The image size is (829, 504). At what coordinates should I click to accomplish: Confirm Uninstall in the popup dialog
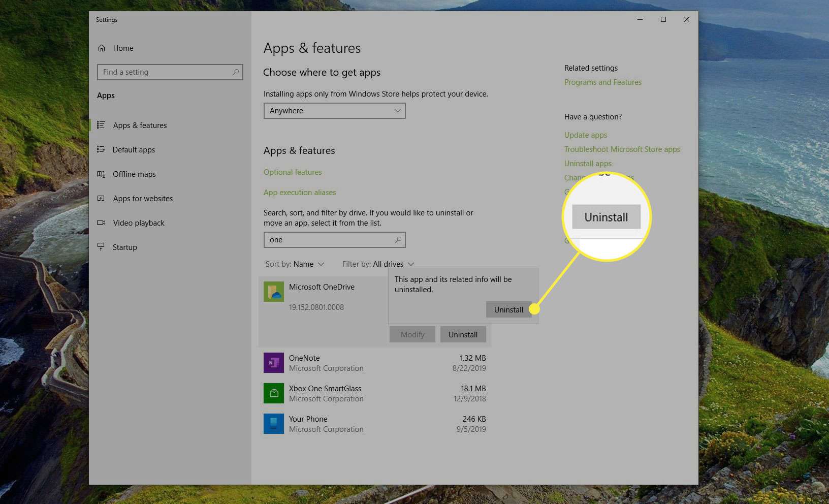click(x=508, y=309)
